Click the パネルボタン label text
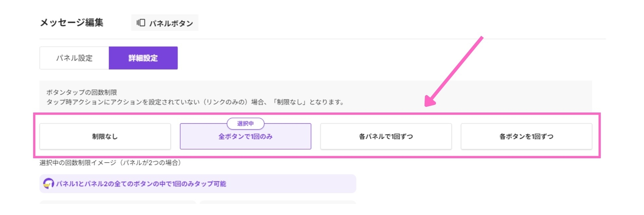644x215 pixels. (171, 23)
